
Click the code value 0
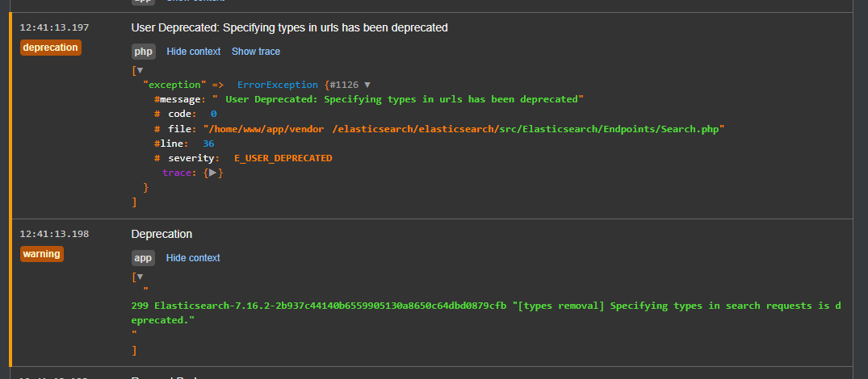click(213, 114)
